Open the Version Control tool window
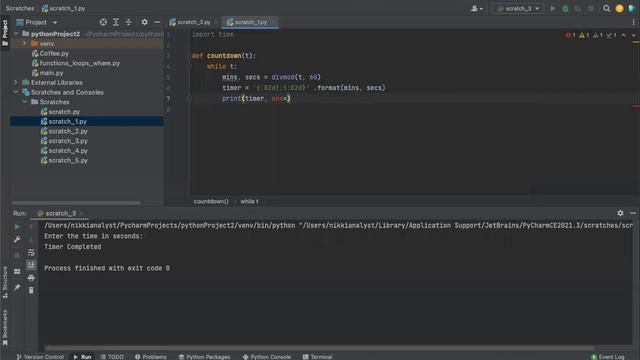Screen dimensions: 640x360 click(x=40, y=357)
